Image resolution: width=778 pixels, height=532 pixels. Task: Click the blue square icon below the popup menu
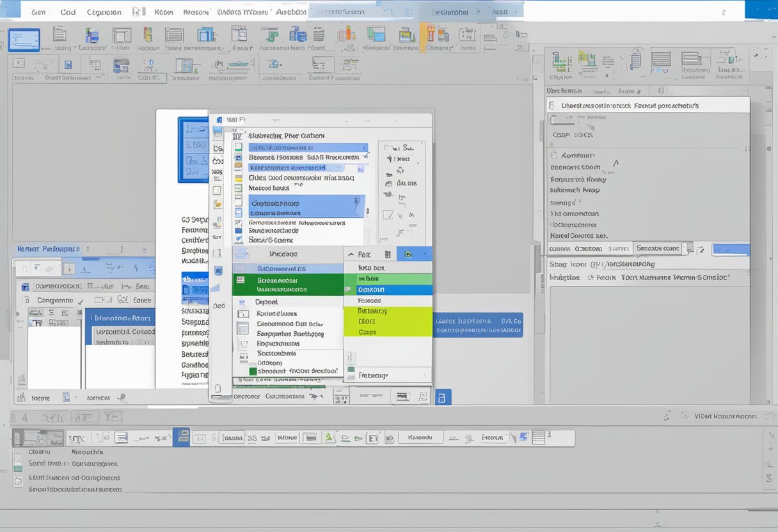(x=443, y=397)
